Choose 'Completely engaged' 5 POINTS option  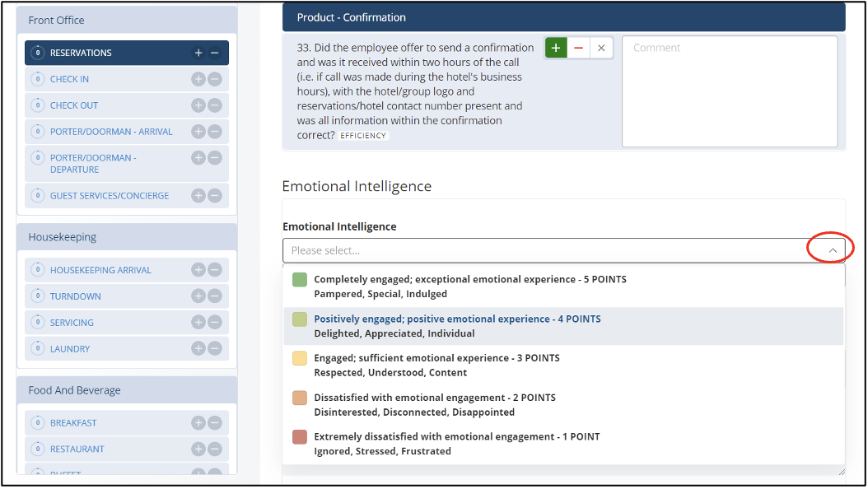[x=469, y=286]
